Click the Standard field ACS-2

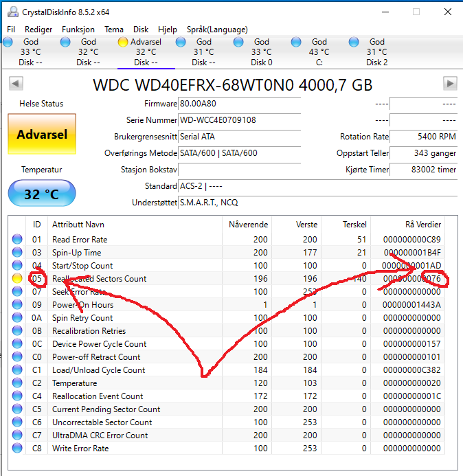317,185
